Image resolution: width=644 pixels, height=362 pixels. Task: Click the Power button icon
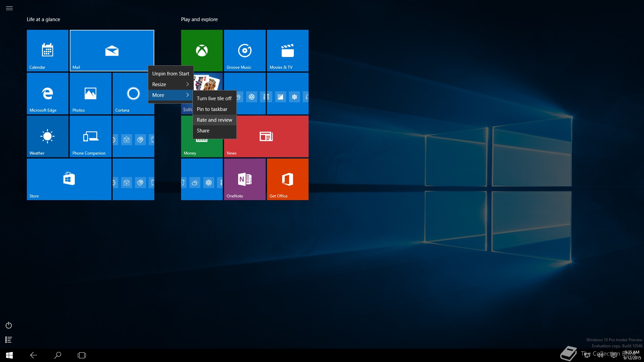coord(9,325)
